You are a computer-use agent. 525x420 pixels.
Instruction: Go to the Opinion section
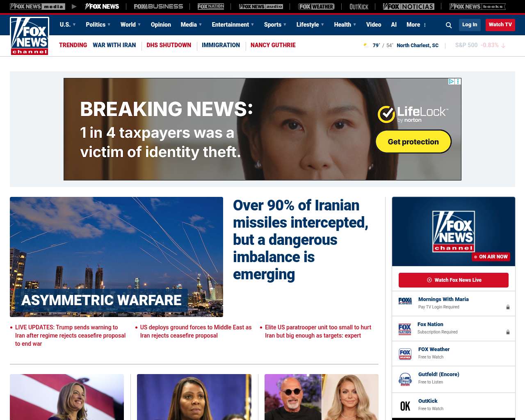161,25
